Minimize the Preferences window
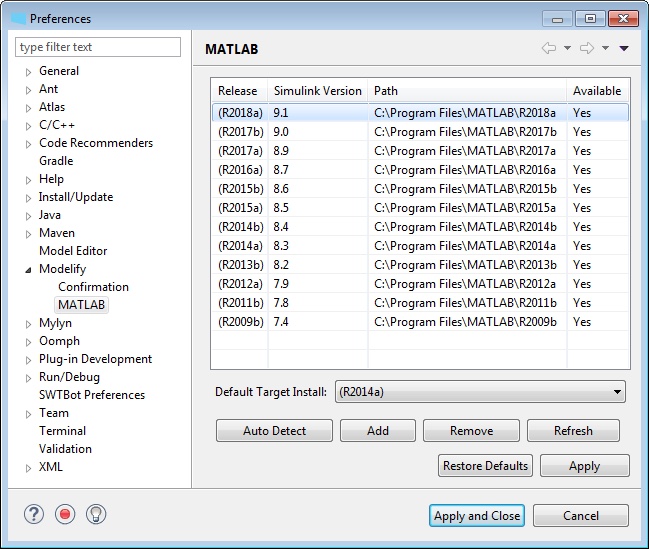 [558, 19]
